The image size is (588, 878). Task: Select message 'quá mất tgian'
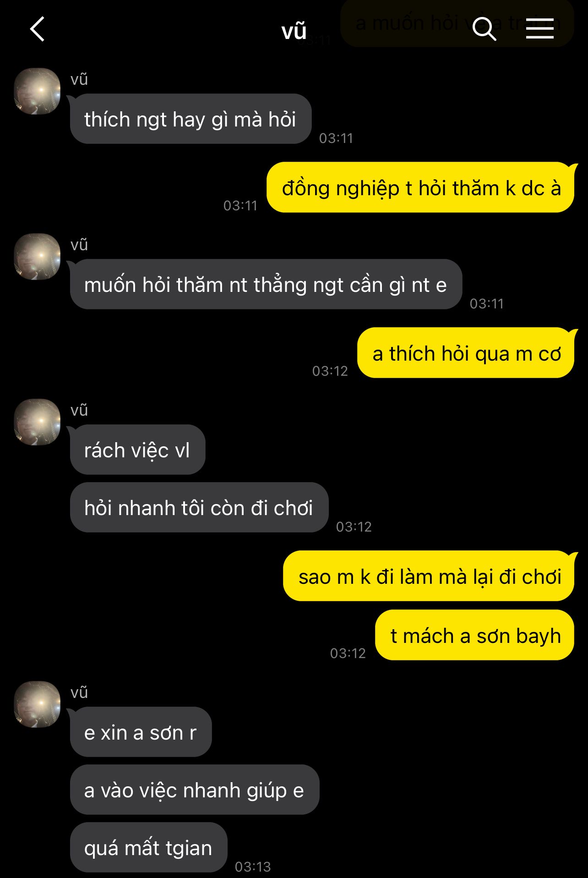tap(148, 848)
